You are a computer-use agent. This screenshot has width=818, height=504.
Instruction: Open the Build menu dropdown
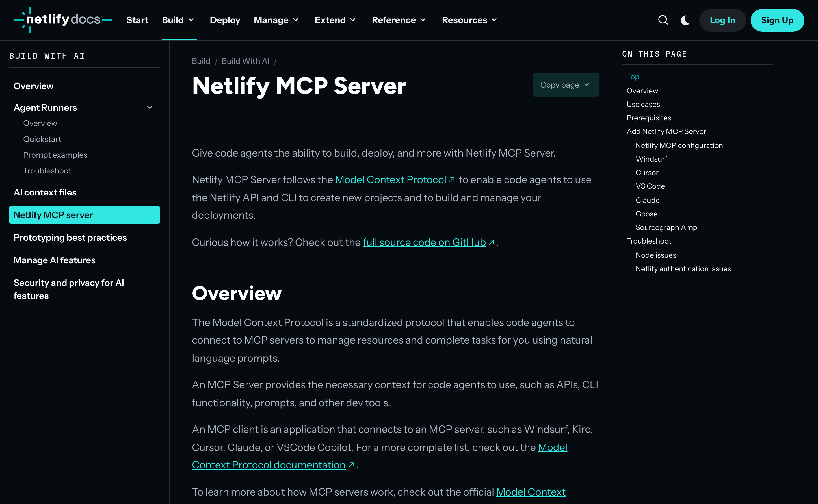(x=178, y=20)
